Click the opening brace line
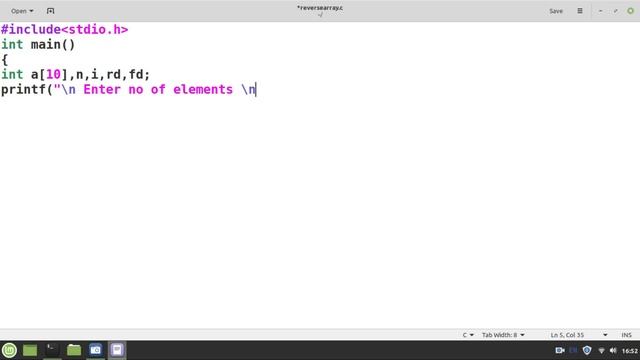The width and height of the screenshot is (640, 360). (x=4, y=60)
